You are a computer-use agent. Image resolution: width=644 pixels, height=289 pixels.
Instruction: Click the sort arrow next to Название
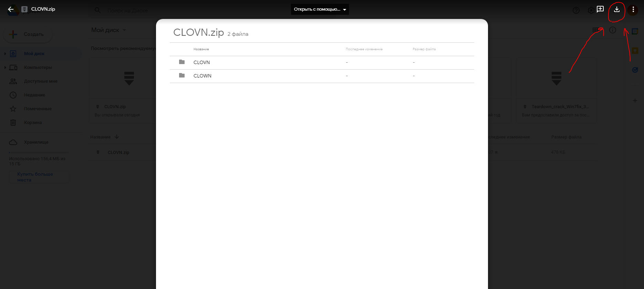(x=117, y=137)
